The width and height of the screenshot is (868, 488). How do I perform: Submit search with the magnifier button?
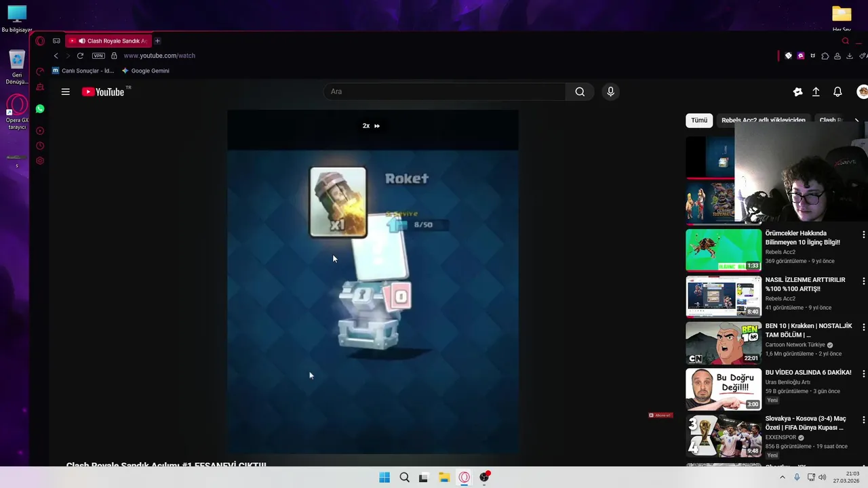pyautogui.click(x=580, y=91)
